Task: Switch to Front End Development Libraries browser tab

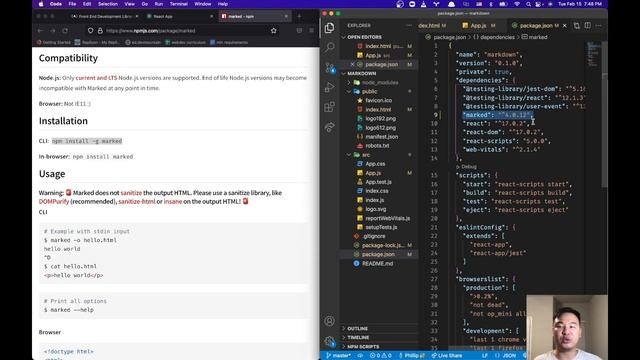Action: (104, 16)
